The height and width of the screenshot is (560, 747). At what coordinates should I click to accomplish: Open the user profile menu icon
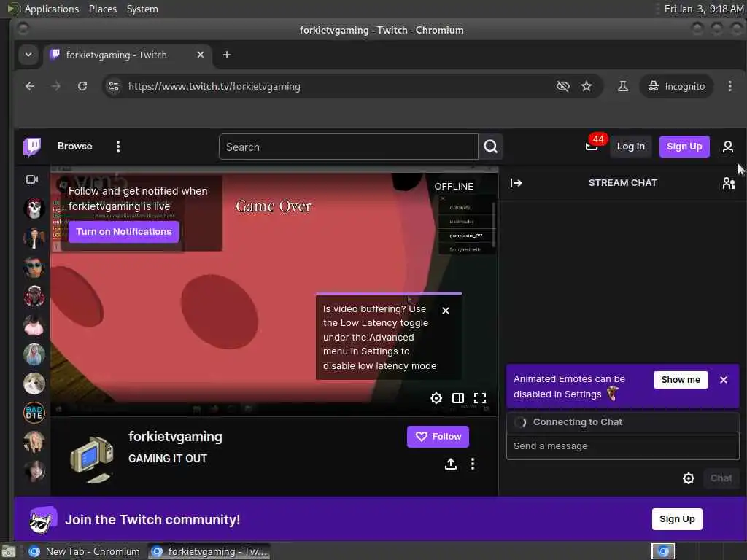(x=727, y=147)
